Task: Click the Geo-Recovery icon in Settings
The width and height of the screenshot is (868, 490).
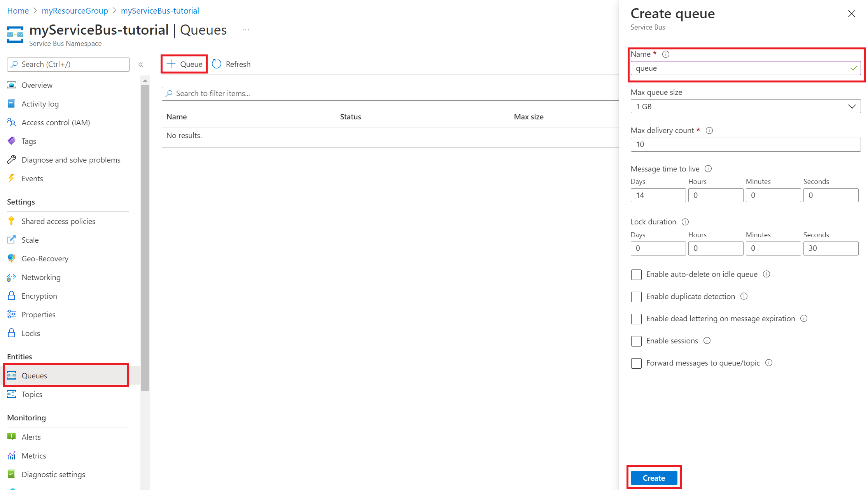Action: pyautogui.click(x=10, y=258)
